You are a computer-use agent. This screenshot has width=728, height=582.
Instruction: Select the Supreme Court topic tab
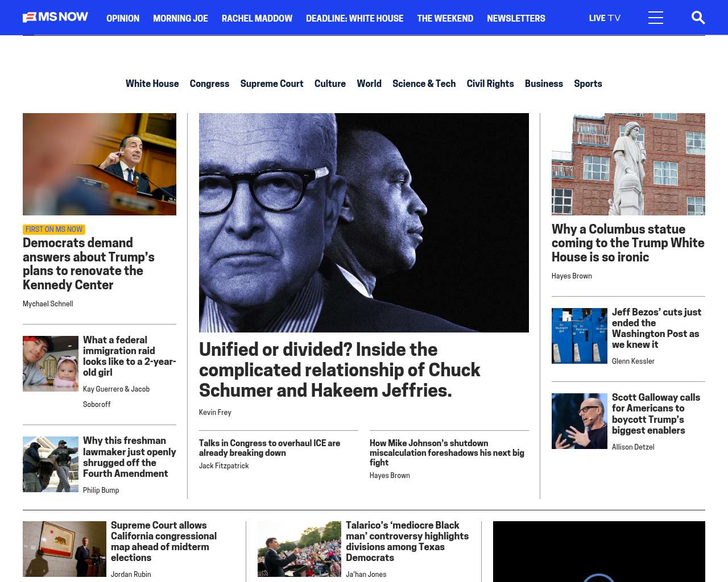[272, 84]
